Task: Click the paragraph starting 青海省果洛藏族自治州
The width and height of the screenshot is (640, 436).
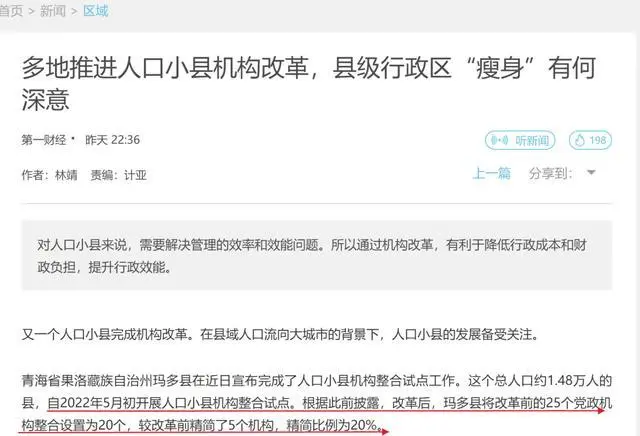Action: [316, 403]
